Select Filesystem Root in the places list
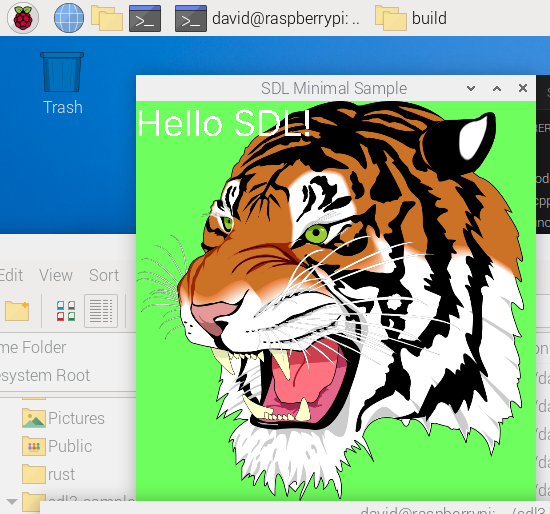Image resolution: width=550 pixels, height=514 pixels. coord(45,375)
